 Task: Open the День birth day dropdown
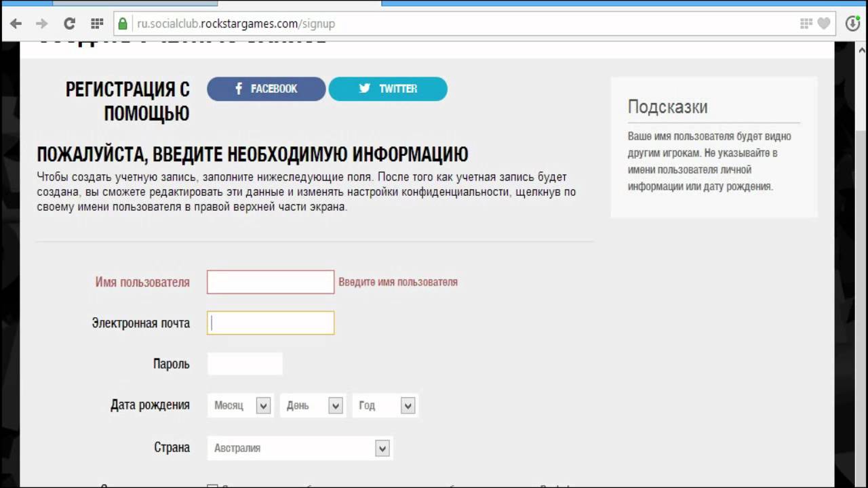point(313,405)
